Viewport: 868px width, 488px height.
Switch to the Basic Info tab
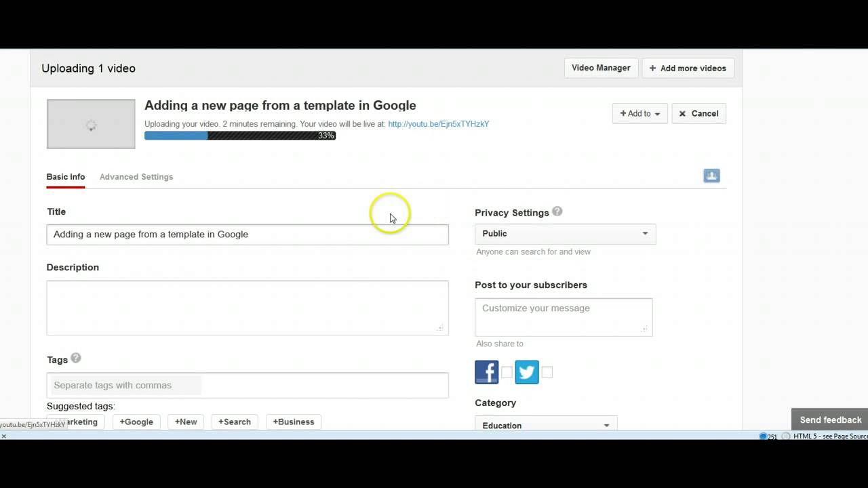(66, 177)
